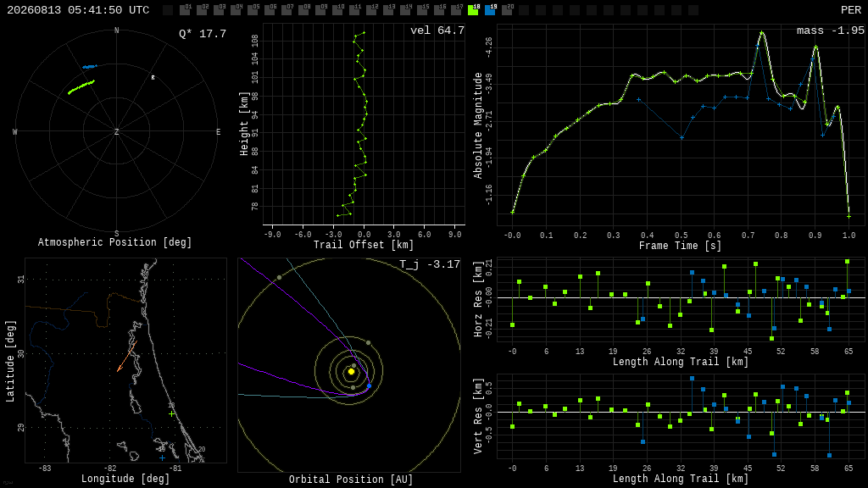The width and height of the screenshot is (868, 488).
Task: Click the yellow Sun marker in orbit plot
Action: [351, 372]
